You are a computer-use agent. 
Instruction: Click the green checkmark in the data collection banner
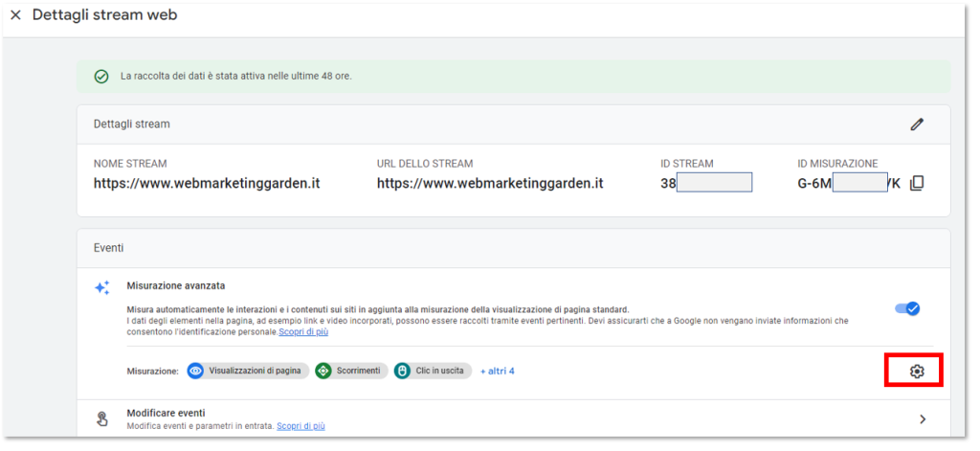(x=100, y=76)
